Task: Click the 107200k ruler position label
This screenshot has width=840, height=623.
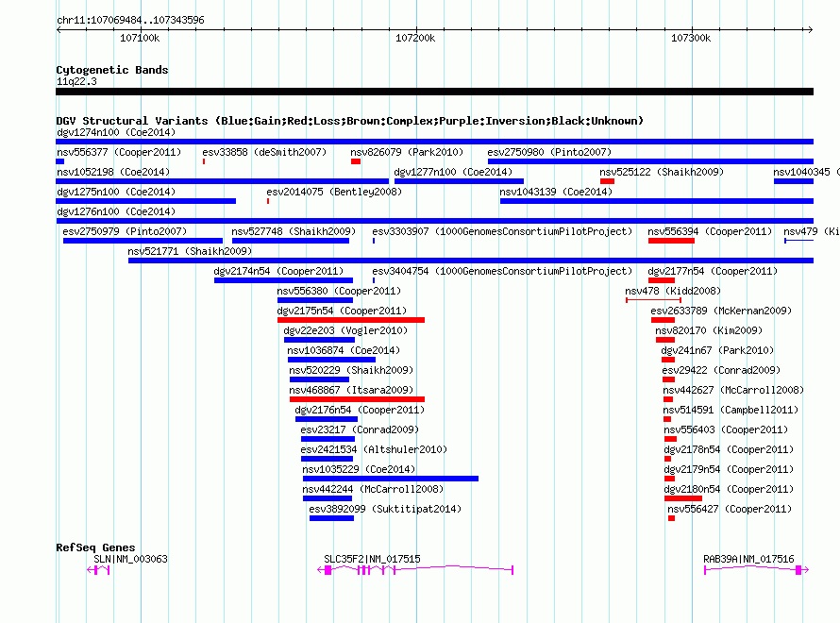Action: pyautogui.click(x=415, y=38)
